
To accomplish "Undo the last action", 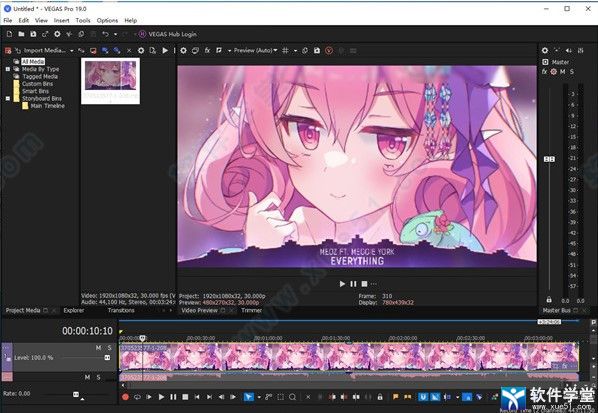I will (x=105, y=34).
